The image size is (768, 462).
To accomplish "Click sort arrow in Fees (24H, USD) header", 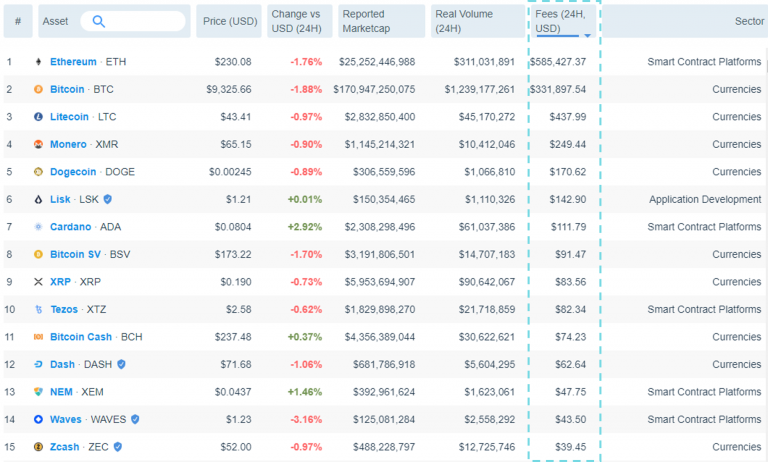I will pyautogui.click(x=587, y=35).
